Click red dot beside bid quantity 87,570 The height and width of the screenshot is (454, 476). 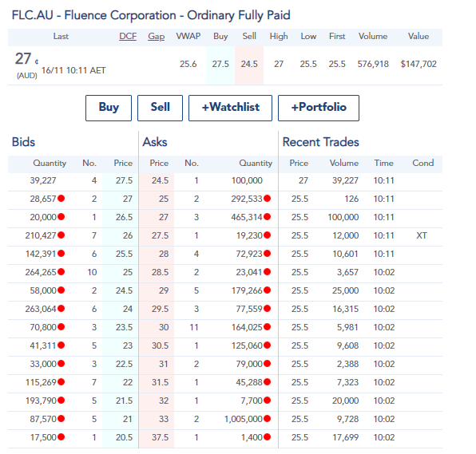61,419
